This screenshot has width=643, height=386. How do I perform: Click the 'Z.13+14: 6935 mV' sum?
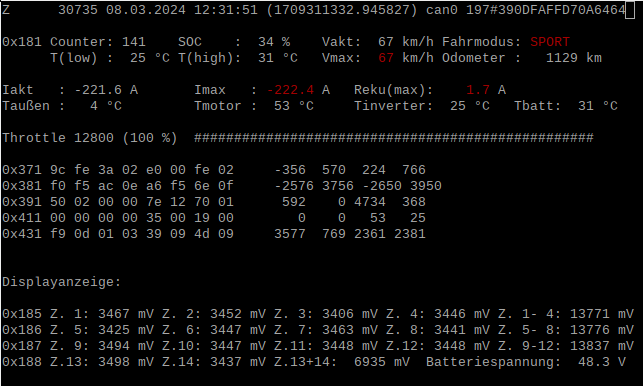342,362
